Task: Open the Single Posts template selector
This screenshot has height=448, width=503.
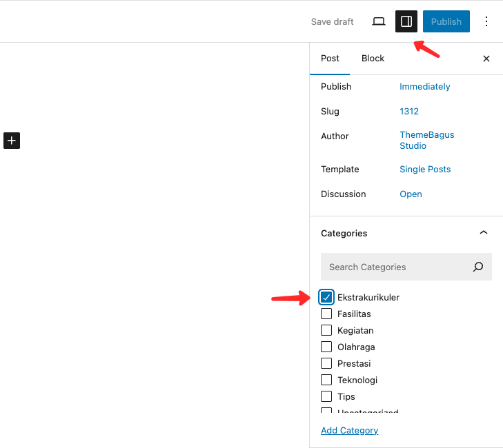Action: point(425,169)
